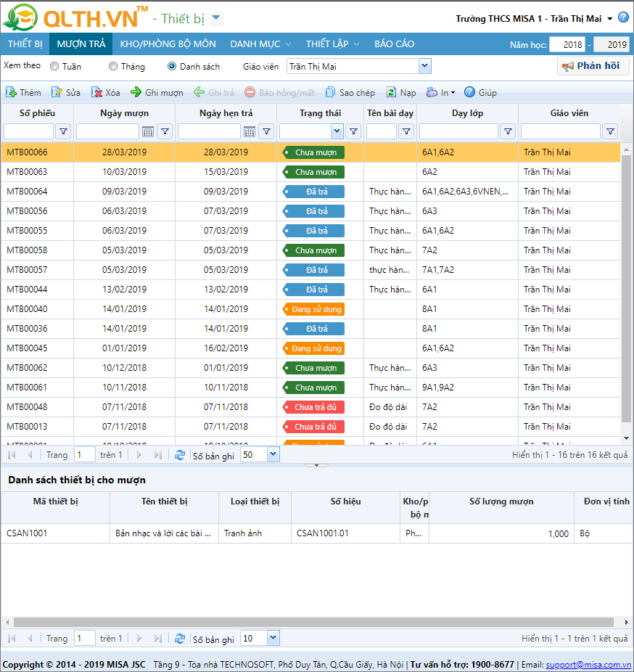634x672 pixels.
Task: Click the Nạp (reload) toolbar icon
Action: (x=391, y=92)
